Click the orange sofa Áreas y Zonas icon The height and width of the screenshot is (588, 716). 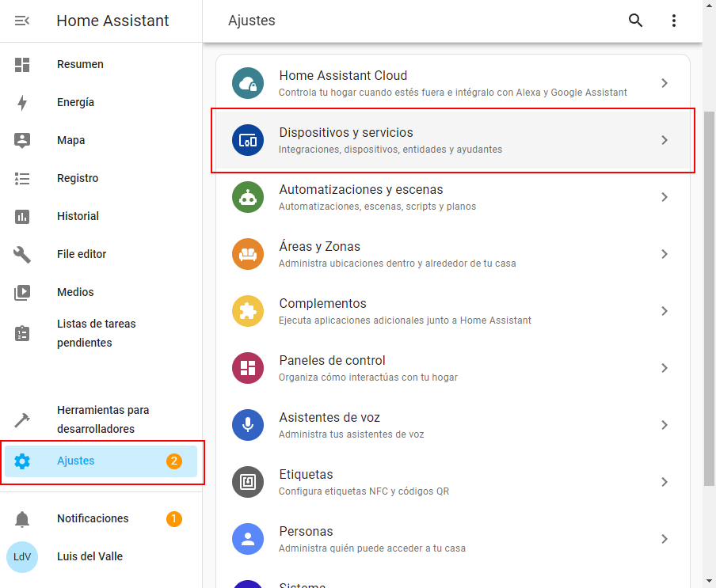pyautogui.click(x=248, y=254)
